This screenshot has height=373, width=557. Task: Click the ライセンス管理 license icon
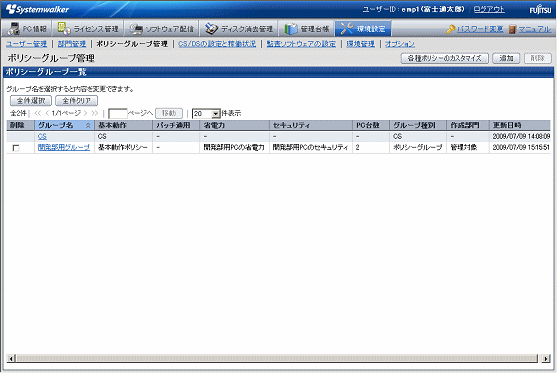click(64, 28)
